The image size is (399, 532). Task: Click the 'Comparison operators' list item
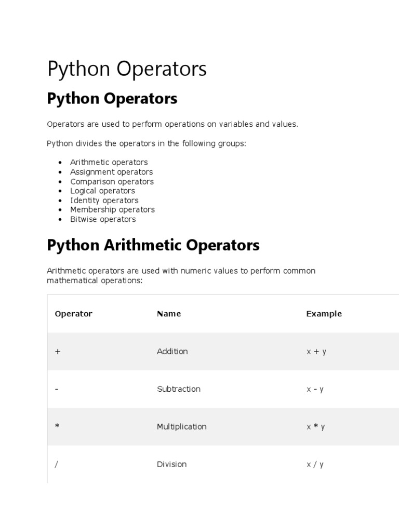click(112, 181)
